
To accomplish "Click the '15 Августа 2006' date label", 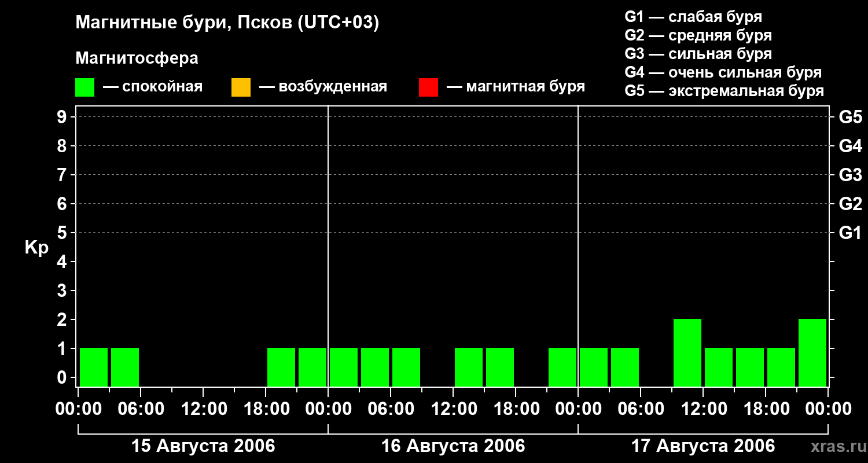I will (x=203, y=446).
